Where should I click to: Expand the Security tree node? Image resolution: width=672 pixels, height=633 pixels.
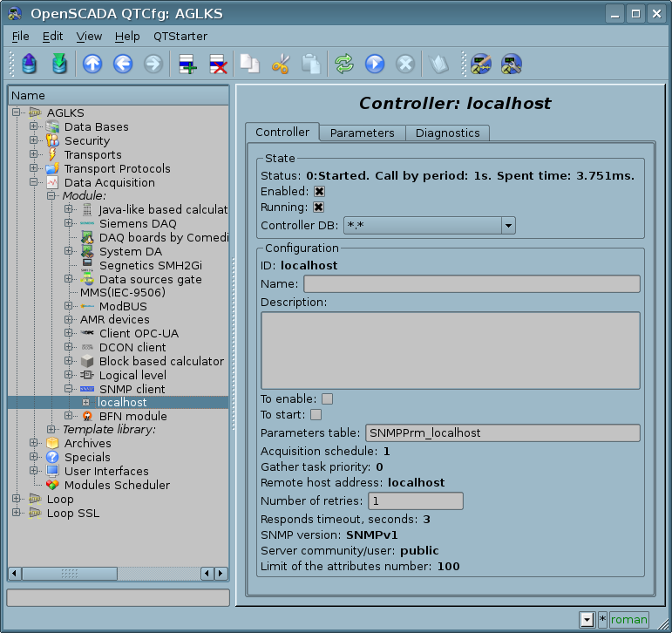[33, 140]
